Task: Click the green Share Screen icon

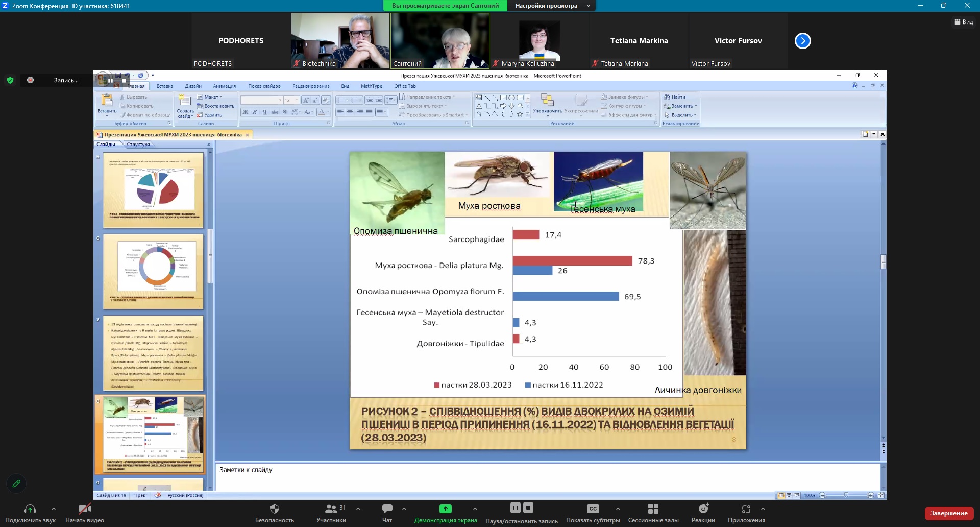Action: pyautogui.click(x=446, y=509)
